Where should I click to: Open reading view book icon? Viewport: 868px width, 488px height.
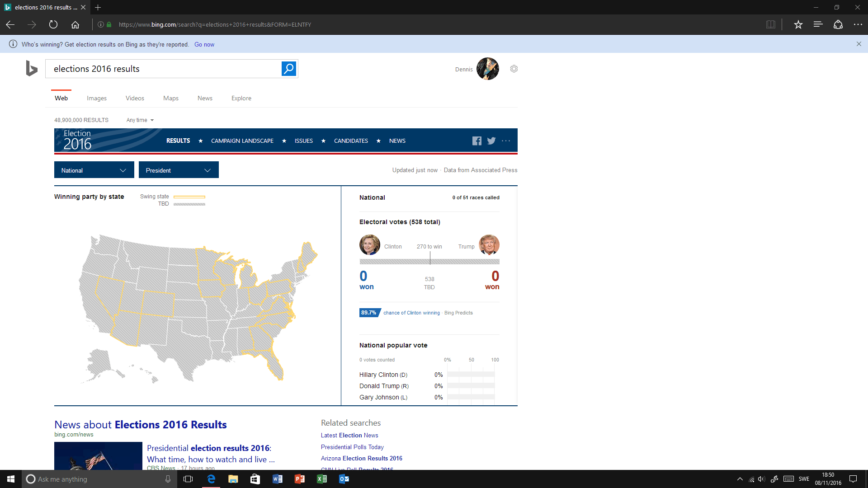tap(771, 25)
